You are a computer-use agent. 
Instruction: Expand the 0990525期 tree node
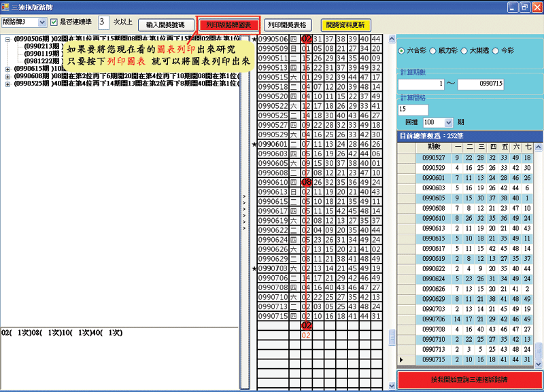coord(7,84)
